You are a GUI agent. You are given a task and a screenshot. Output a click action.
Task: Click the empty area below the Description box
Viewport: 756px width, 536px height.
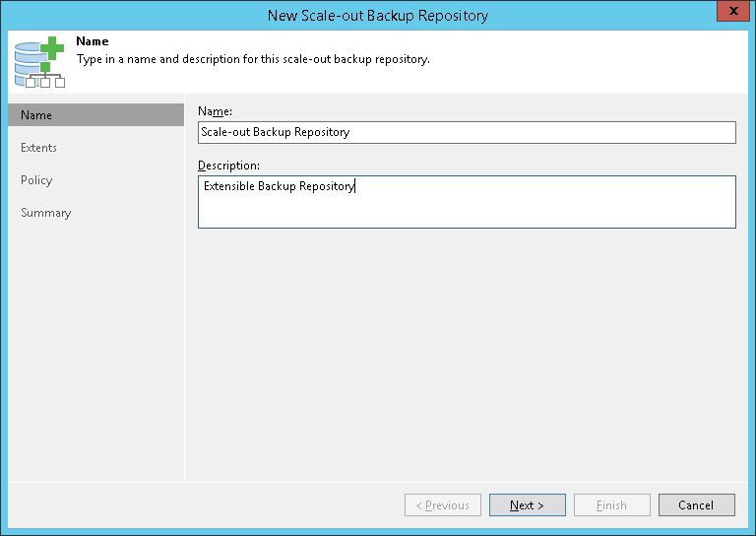467,345
